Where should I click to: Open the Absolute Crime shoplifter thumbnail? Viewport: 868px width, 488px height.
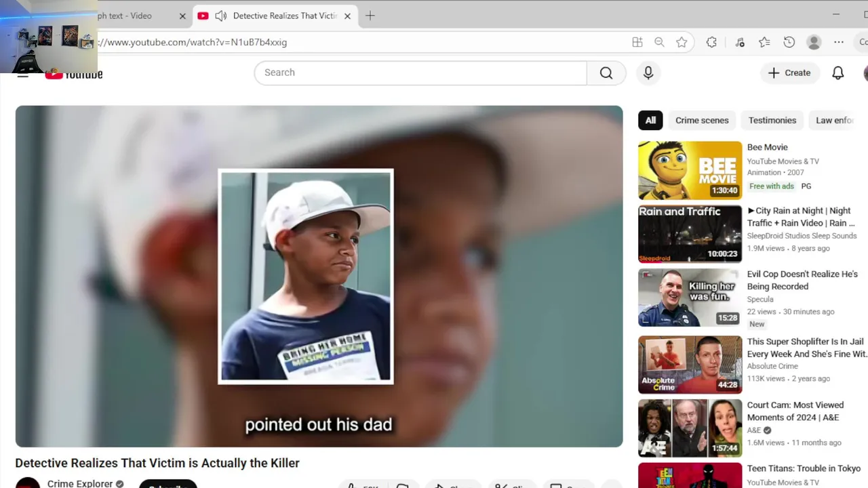point(690,365)
